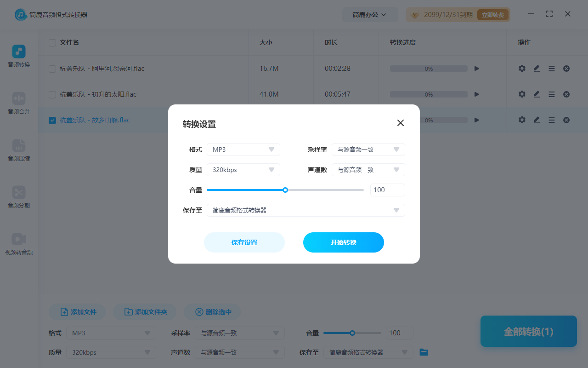Open the 质量 dropdown set to 320kbps

243,169
